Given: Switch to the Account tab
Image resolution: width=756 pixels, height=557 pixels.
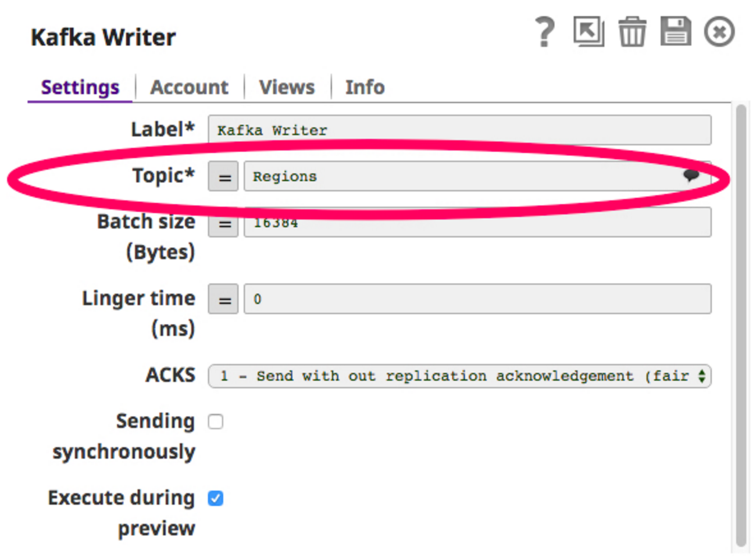Looking at the screenshot, I should 189,87.
